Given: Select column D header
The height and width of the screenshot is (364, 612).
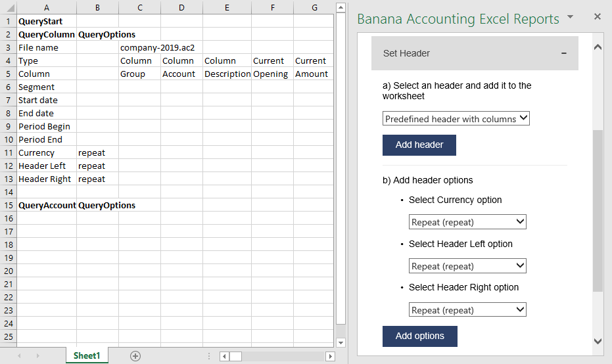Looking at the screenshot, I should pos(181,8).
